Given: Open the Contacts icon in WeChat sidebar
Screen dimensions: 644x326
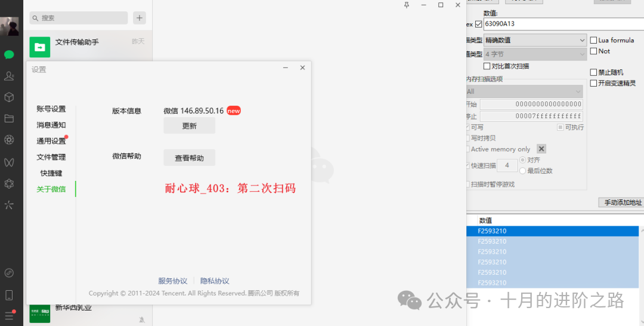Looking at the screenshot, I should coord(9,76).
